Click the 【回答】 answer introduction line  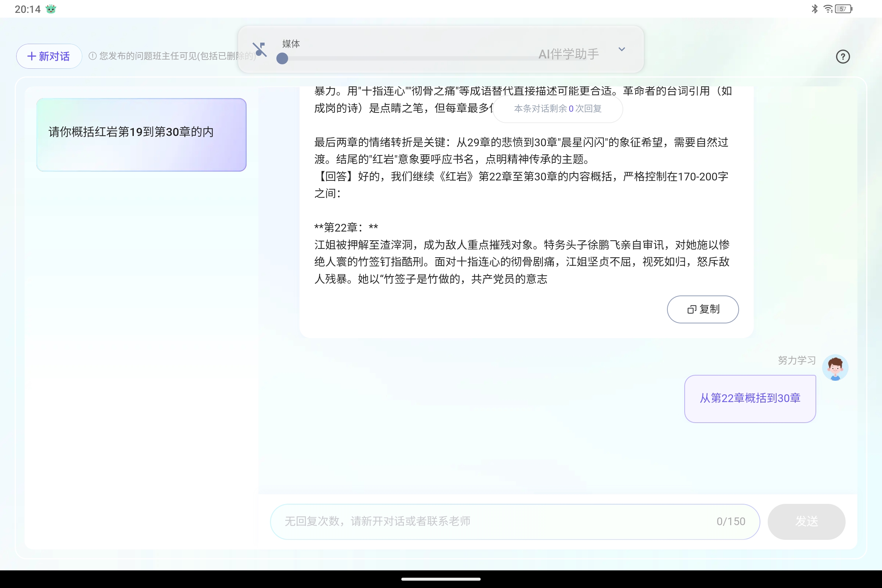click(x=521, y=185)
